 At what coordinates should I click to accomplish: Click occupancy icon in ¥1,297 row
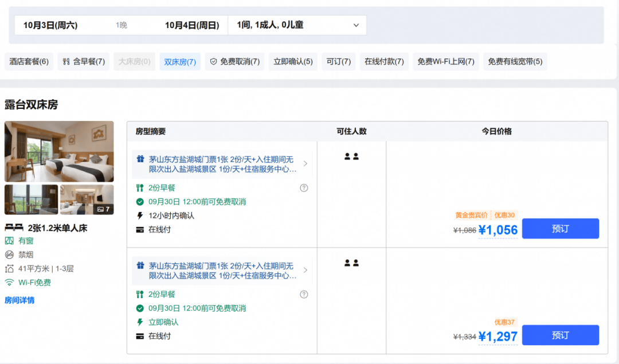click(351, 263)
